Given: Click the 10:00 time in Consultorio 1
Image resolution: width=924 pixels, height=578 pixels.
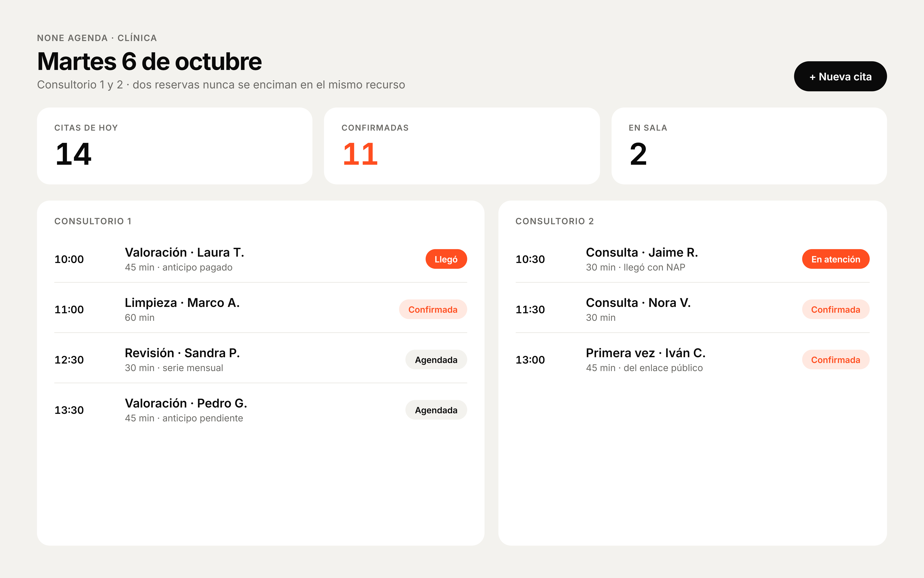Looking at the screenshot, I should click(69, 259).
